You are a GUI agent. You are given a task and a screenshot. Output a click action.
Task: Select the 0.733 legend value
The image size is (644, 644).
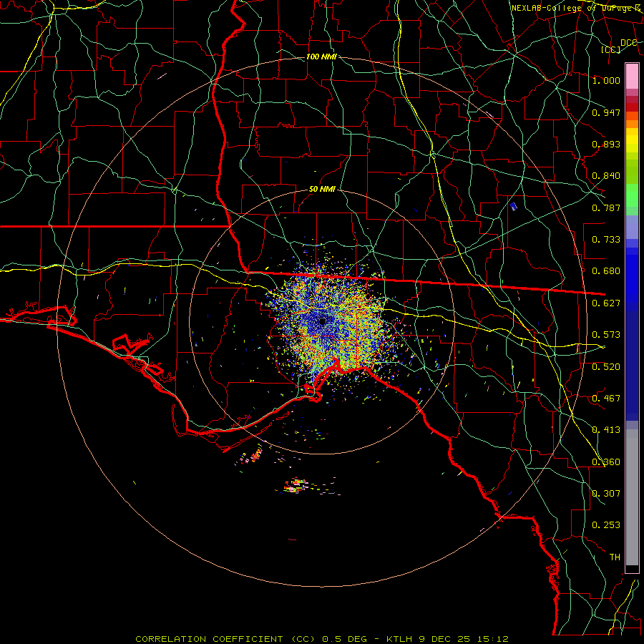pyautogui.click(x=606, y=240)
